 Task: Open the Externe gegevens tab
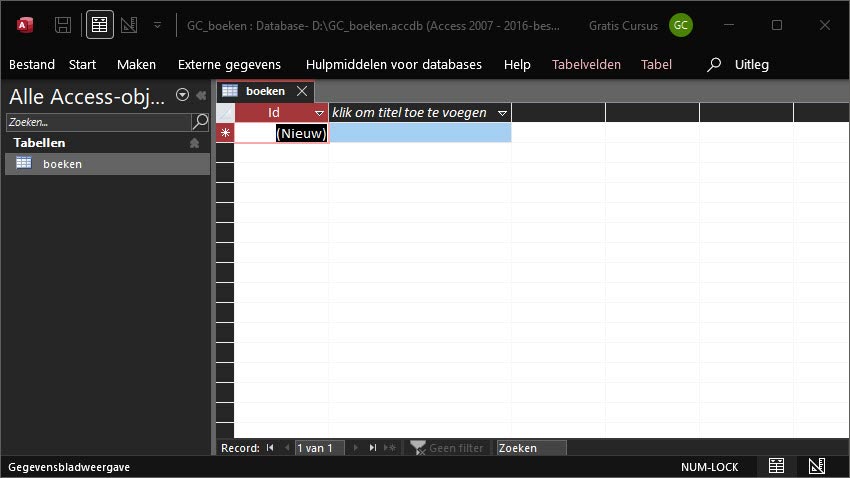[229, 64]
